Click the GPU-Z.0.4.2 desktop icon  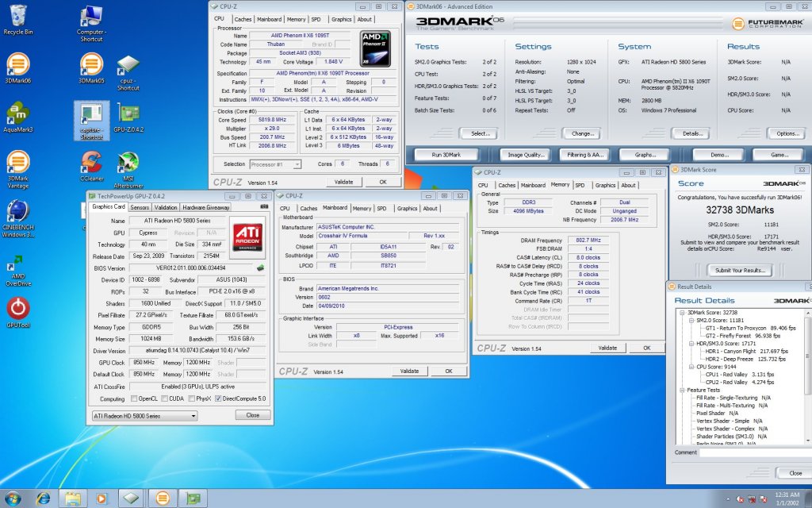click(128, 117)
